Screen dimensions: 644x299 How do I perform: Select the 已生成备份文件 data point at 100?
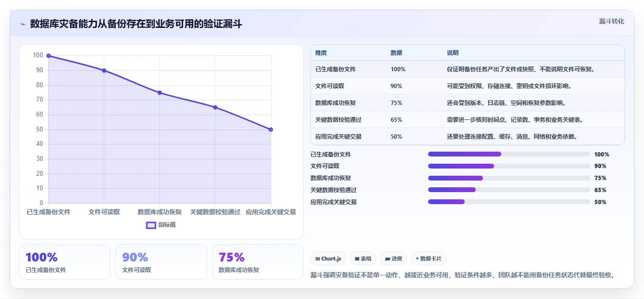coord(49,56)
